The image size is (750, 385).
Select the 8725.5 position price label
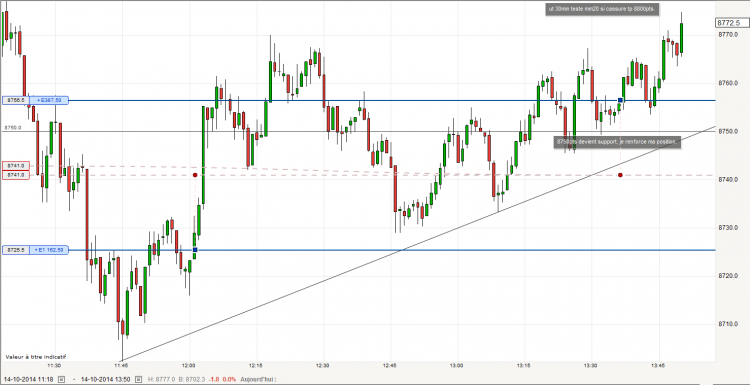pyautogui.click(x=16, y=250)
